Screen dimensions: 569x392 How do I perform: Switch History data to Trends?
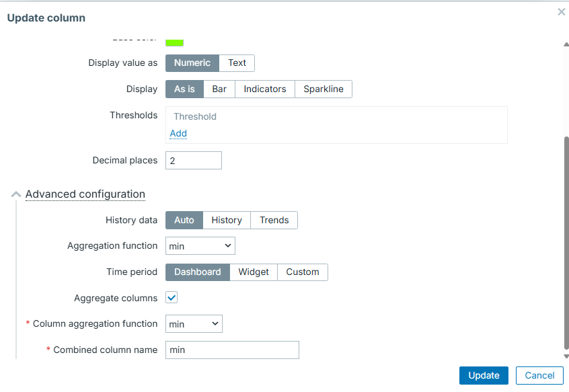pyautogui.click(x=274, y=221)
